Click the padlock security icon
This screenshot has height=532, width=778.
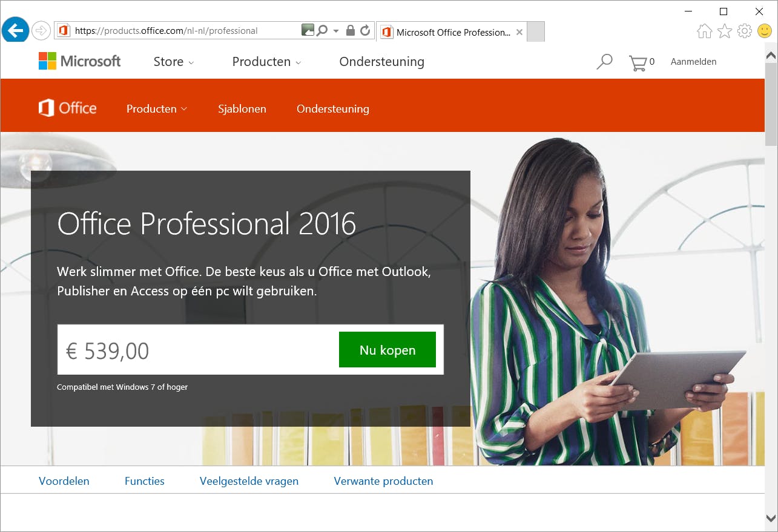point(350,30)
